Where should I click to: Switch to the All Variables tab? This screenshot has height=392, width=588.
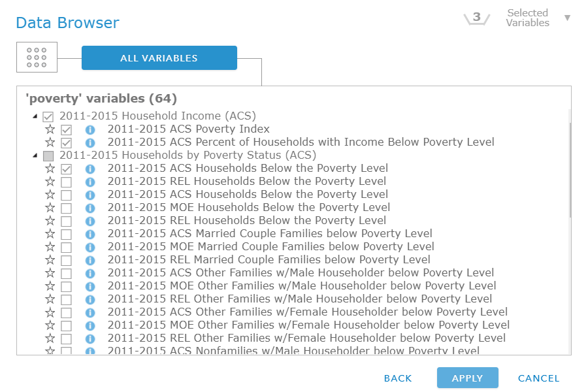point(159,57)
